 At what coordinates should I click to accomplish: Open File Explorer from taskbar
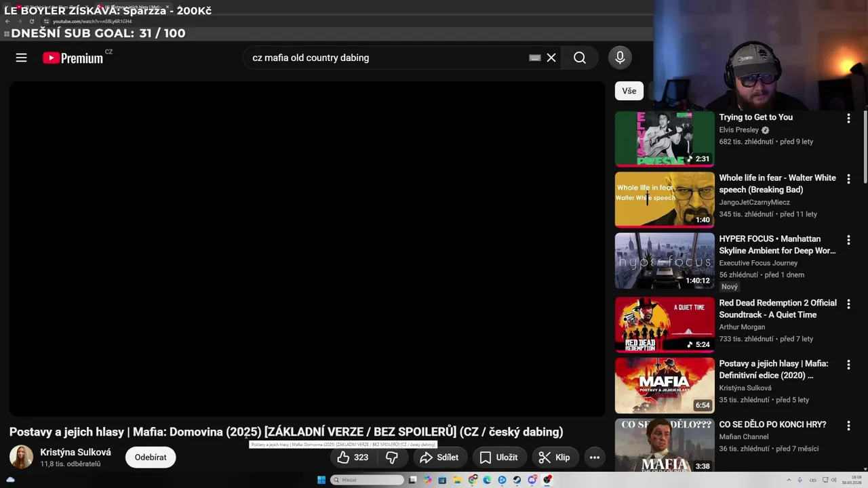point(458,480)
